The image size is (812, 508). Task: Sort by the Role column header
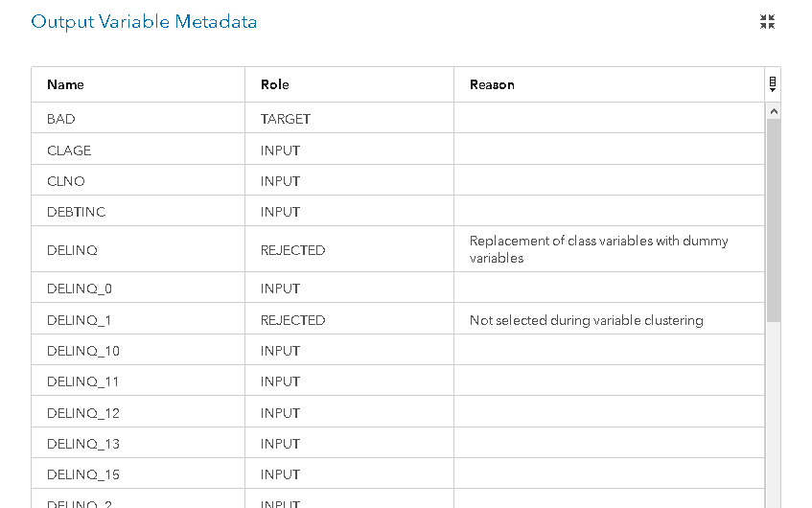click(274, 84)
